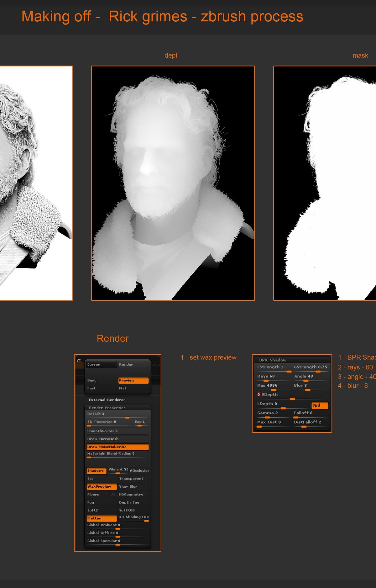Open the External Renderer section
Image resolution: width=376 pixels, height=588 pixels.
pos(107,400)
